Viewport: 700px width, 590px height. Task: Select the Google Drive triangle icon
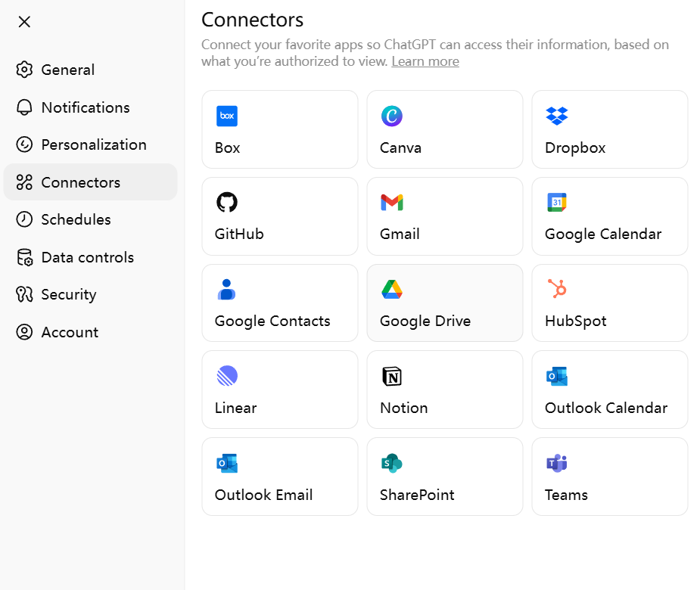[391, 289]
